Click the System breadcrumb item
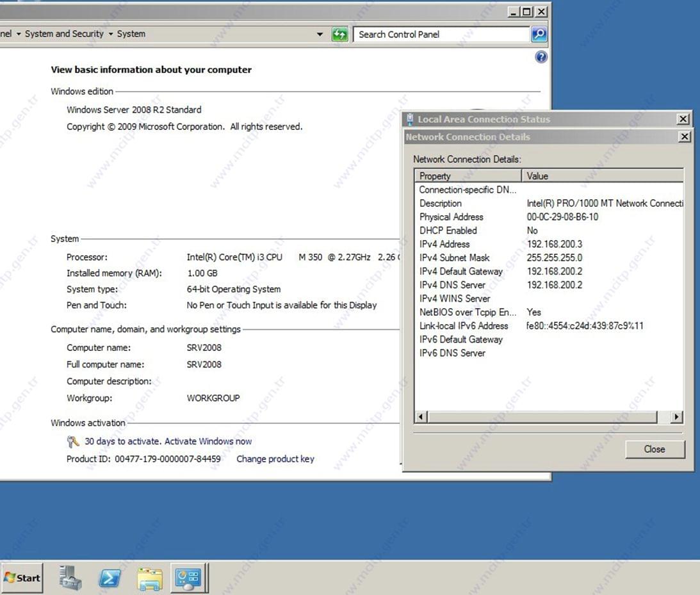Image resolution: width=700 pixels, height=595 pixels. click(x=131, y=34)
